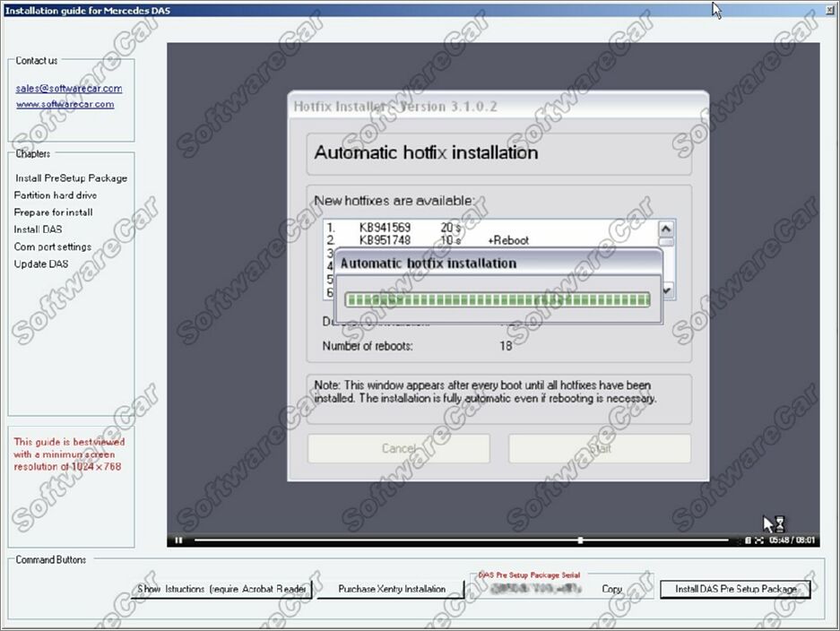This screenshot has height=631, width=840.
Task: Click the video seek slider handle
Action: point(581,540)
